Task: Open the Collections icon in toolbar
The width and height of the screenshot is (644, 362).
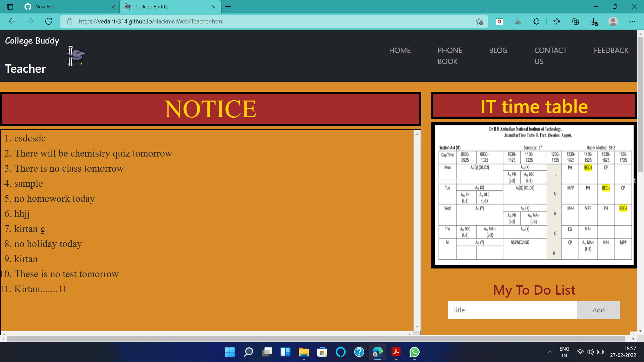Action: coord(575,21)
